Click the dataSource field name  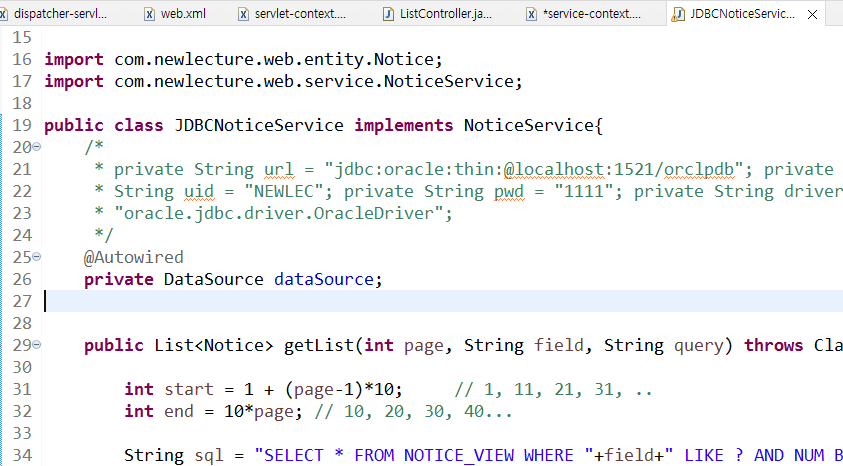(x=324, y=279)
